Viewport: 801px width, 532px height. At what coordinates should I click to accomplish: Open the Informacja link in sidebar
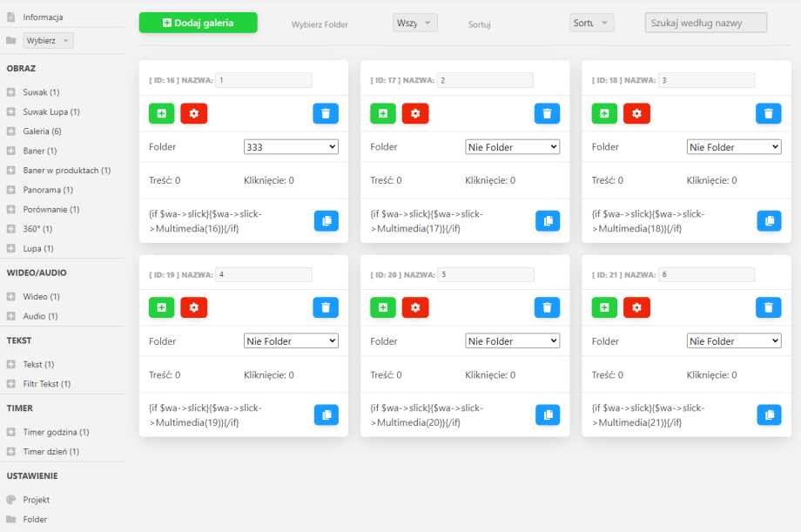coord(43,17)
